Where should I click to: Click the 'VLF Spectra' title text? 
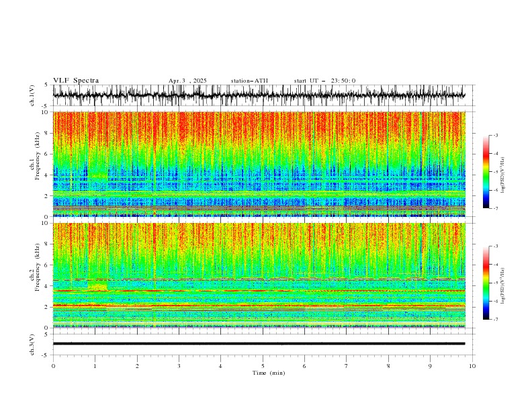click(x=76, y=81)
